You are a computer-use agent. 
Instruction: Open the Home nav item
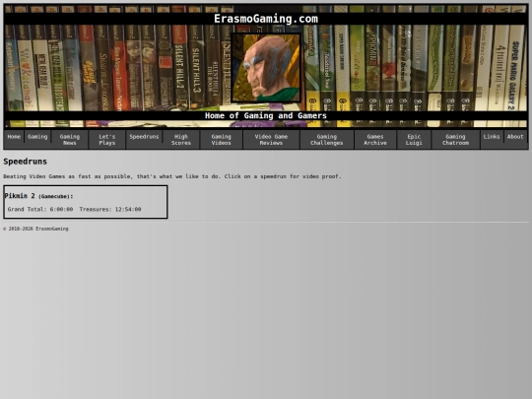coord(14,137)
